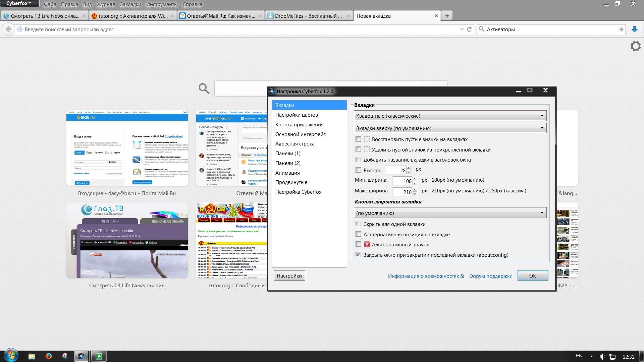Uncheck Закрыть окно при закрытии последней вкладки
644x362 pixels.
[x=358, y=255]
